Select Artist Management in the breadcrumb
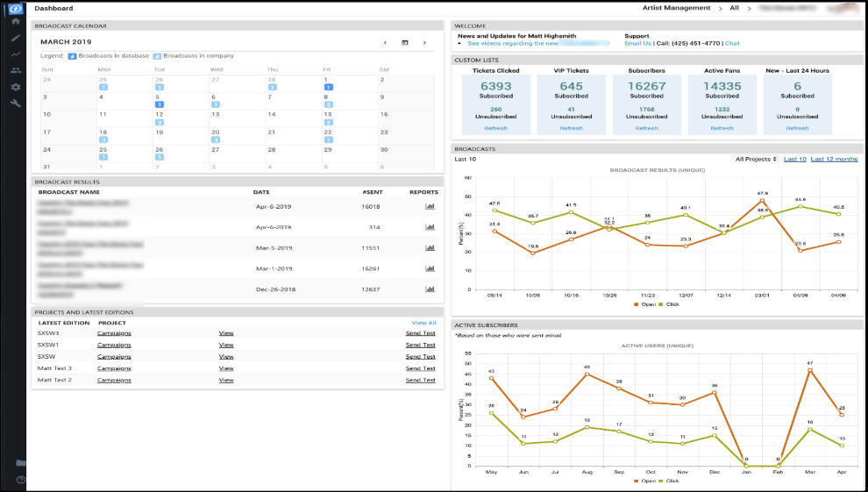 coord(676,8)
